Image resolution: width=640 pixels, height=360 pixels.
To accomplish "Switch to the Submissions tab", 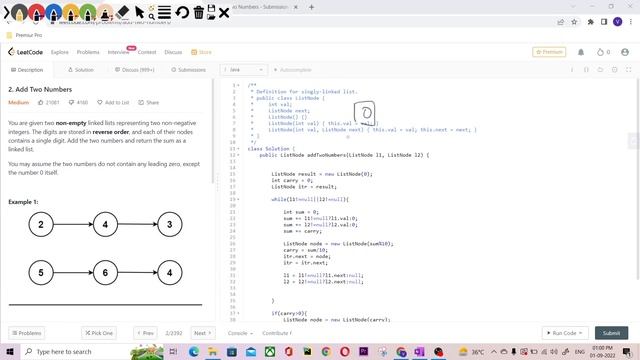I will click(x=188, y=70).
